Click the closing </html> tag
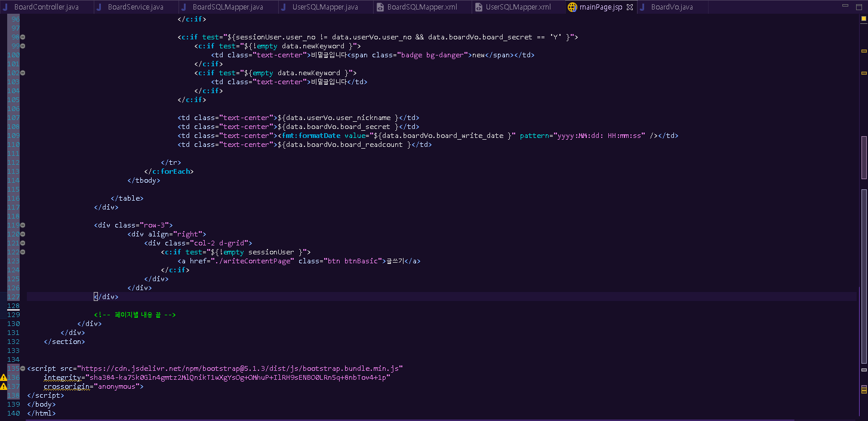 pos(41,413)
